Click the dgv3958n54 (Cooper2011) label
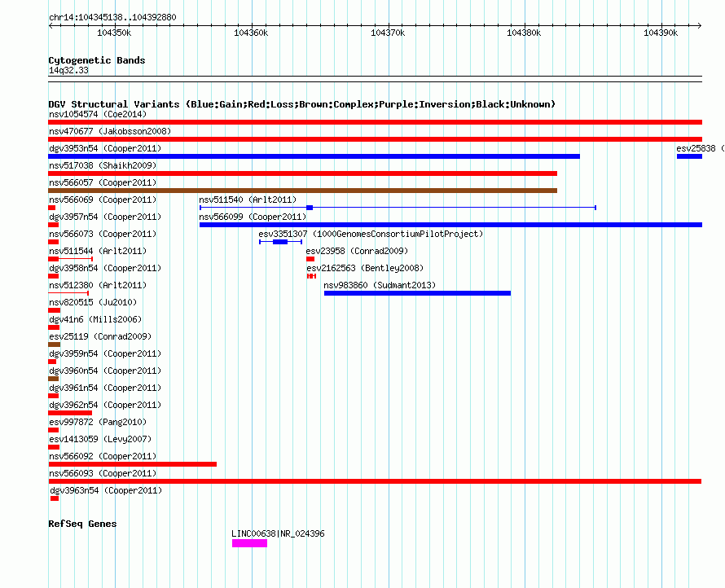Screen dimensions: 725x588 (x=105, y=268)
